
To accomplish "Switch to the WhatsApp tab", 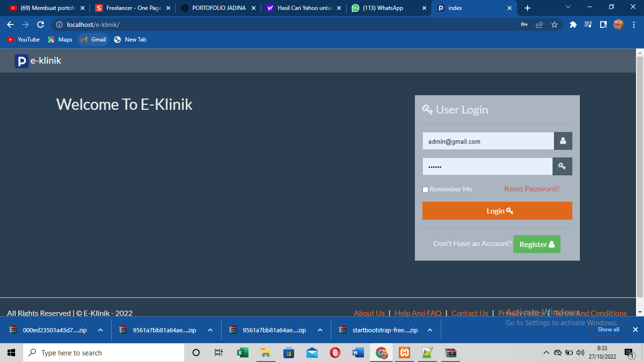I will point(383,8).
